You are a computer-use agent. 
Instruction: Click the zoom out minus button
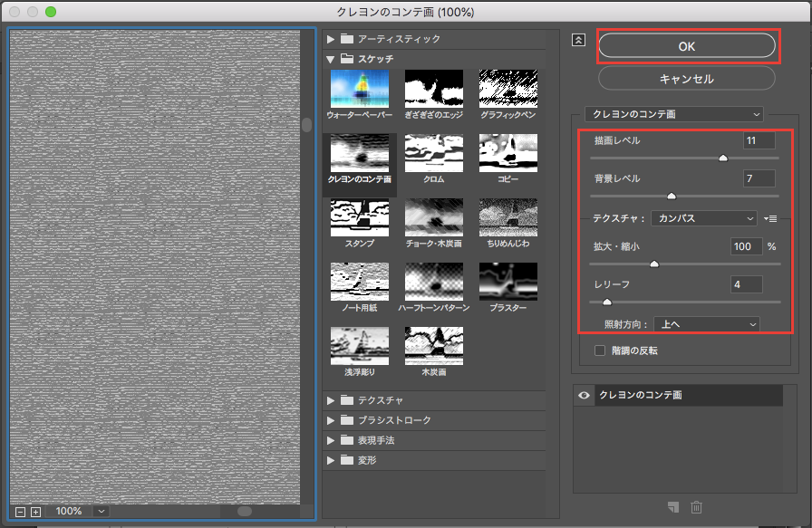pyautogui.click(x=21, y=512)
